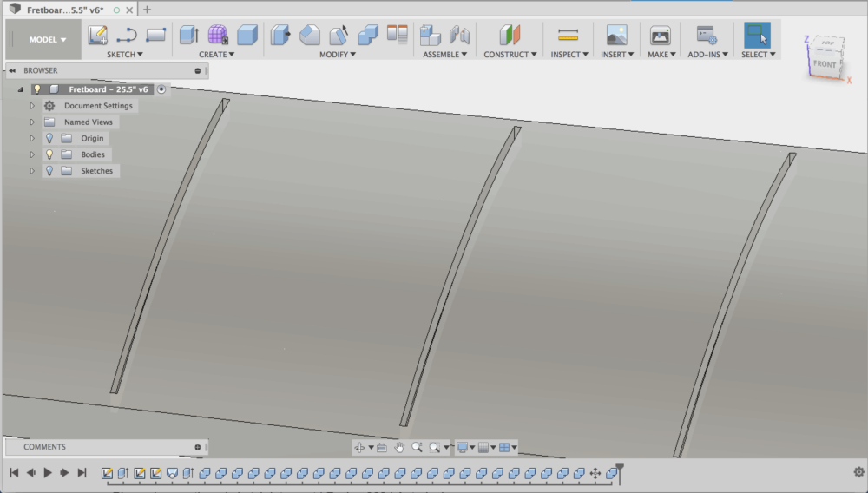Click the Scripts and Add-Ins icon

click(x=707, y=36)
